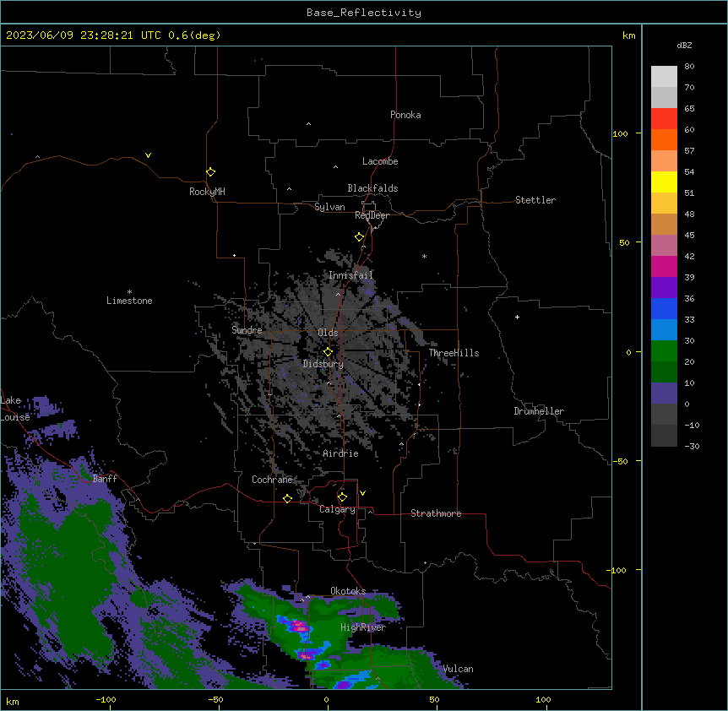Click the Vulcan city label

459,669
